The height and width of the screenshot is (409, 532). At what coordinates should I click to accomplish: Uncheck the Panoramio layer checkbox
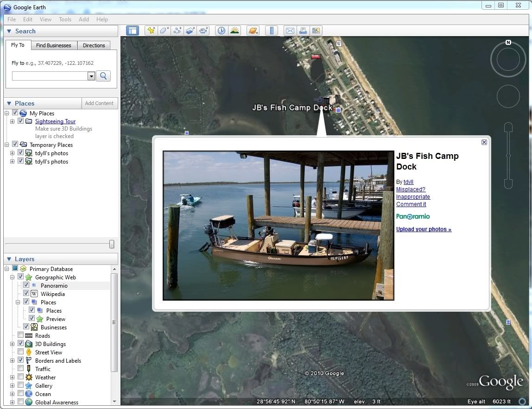tap(26, 285)
